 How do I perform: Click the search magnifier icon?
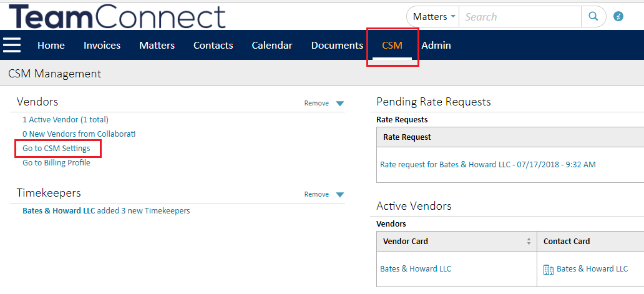click(593, 16)
